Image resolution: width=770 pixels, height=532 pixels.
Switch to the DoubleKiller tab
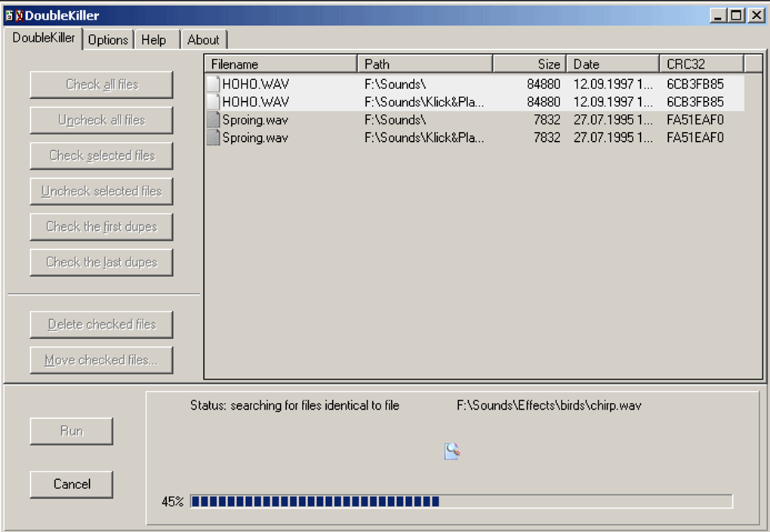coord(43,38)
